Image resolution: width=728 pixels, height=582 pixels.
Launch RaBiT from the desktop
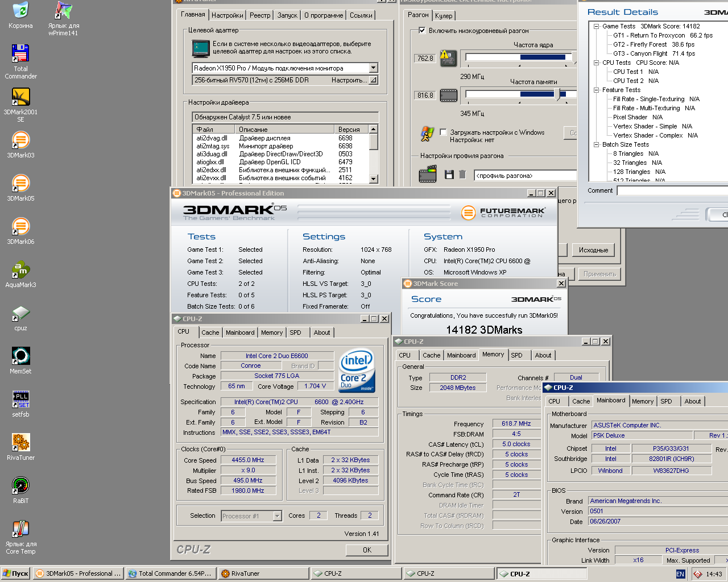click(x=20, y=485)
